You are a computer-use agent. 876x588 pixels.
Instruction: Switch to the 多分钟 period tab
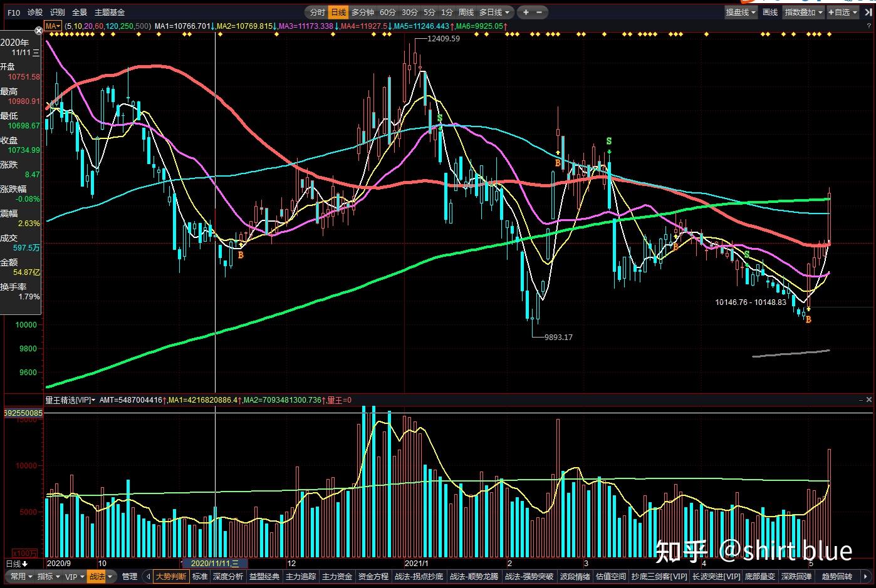tap(362, 12)
